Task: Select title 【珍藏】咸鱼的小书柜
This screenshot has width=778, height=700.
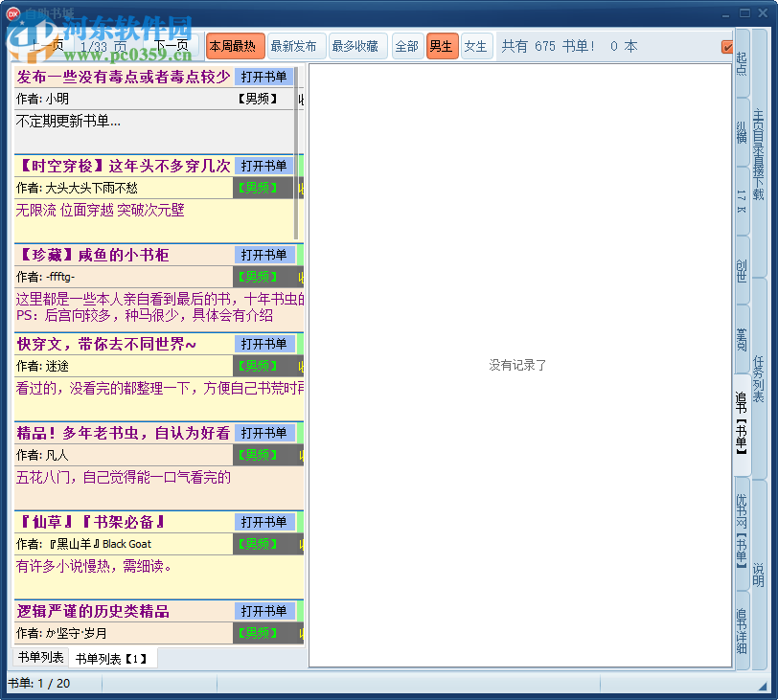Action: (93, 255)
